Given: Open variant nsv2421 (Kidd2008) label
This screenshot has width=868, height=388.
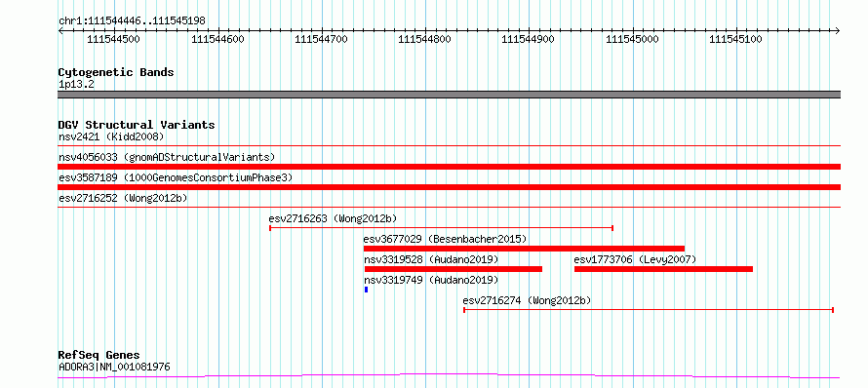Looking at the screenshot, I should coord(111,136).
